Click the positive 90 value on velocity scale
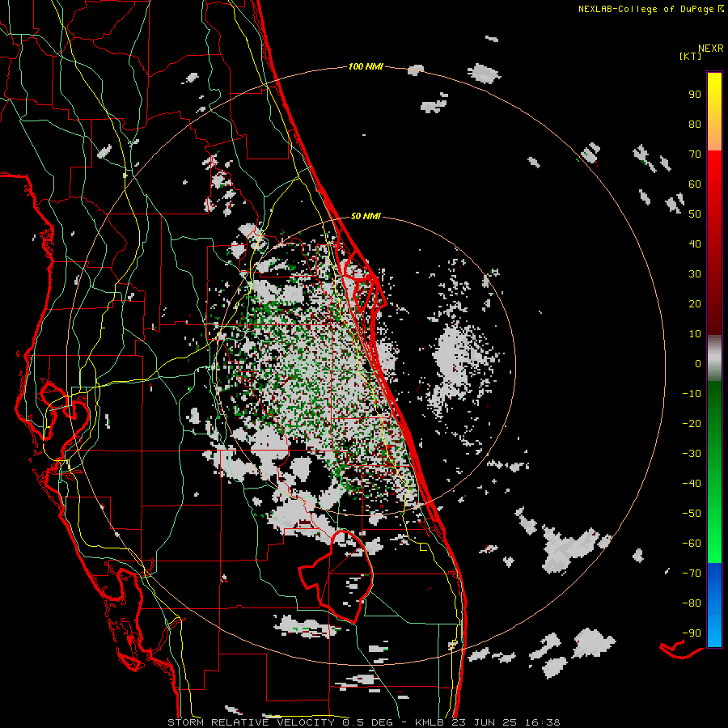Image resolution: width=728 pixels, height=728 pixels. [x=695, y=95]
